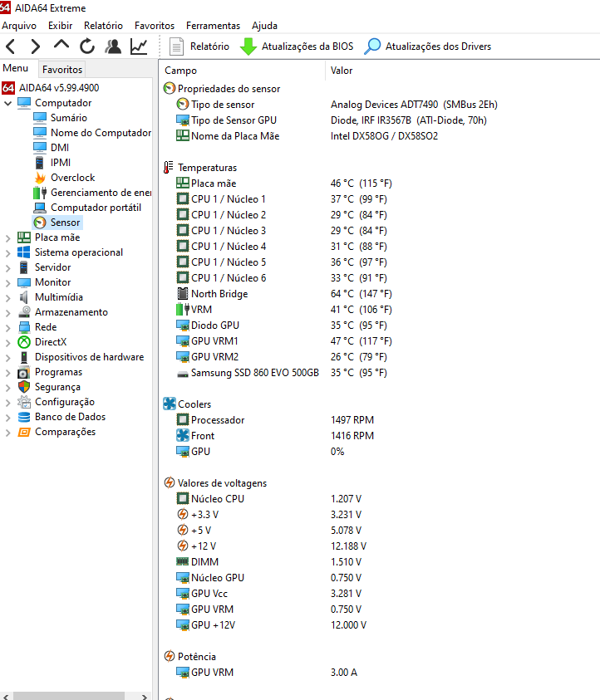Click the Relatório toolbar button label

(x=209, y=47)
